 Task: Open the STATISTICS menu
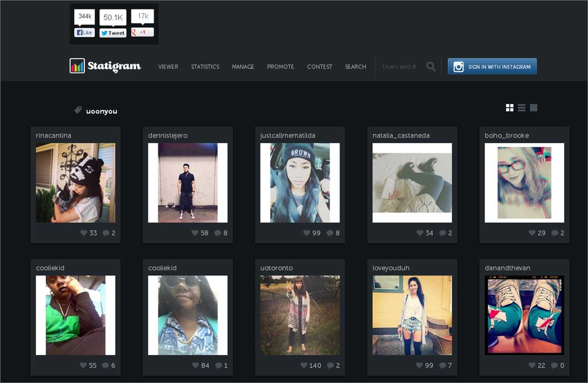point(205,67)
